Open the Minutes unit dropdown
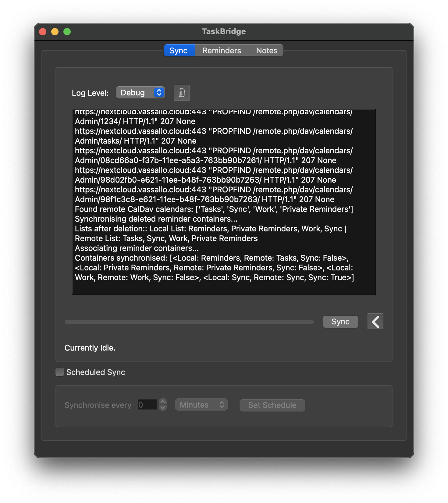Viewport: 448px width, 503px height. point(201,405)
